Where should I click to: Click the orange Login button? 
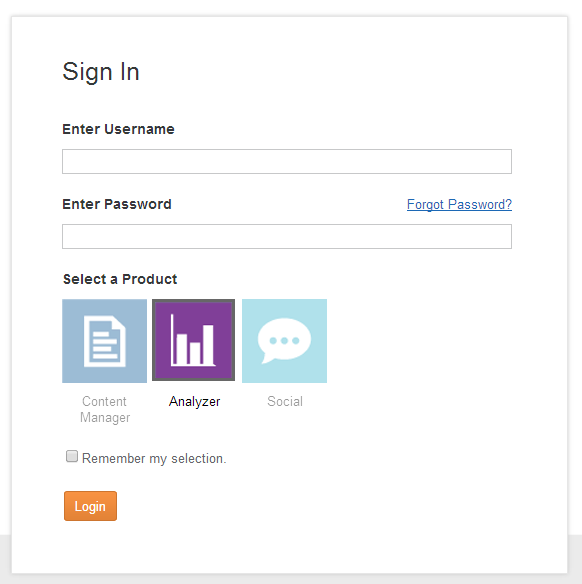click(90, 506)
